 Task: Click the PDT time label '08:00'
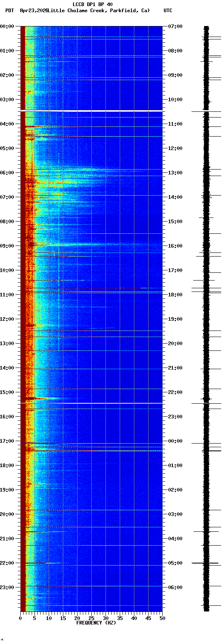click(x=7, y=222)
